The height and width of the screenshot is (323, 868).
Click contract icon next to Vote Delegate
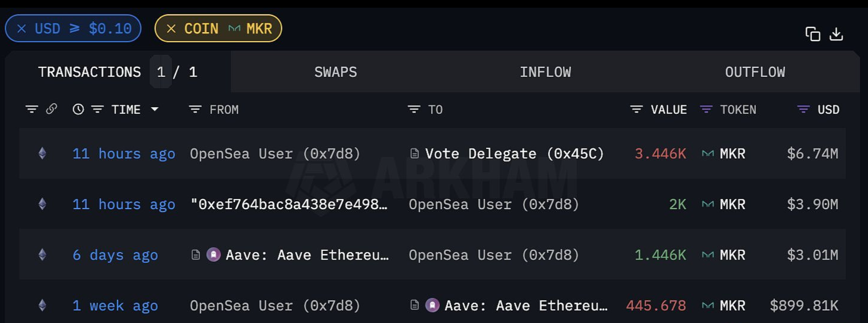pos(414,153)
